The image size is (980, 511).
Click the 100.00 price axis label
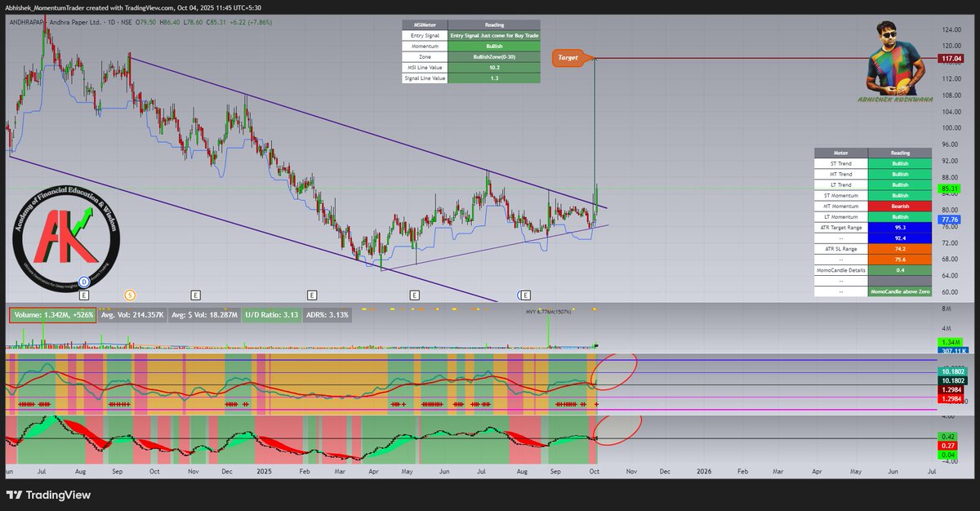click(951, 128)
